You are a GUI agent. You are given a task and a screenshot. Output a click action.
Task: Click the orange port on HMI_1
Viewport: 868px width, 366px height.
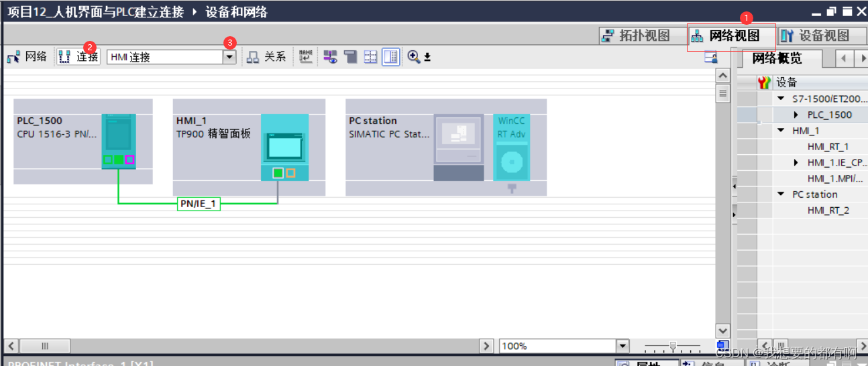(x=290, y=173)
